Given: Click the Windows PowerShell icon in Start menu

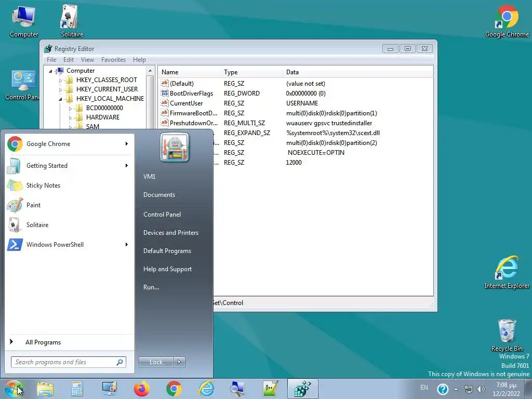Looking at the screenshot, I should pos(15,244).
